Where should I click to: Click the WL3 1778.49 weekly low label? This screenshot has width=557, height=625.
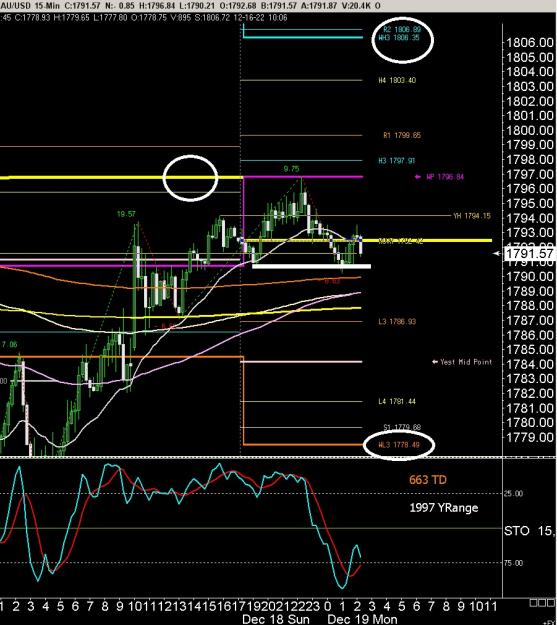point(399,444)
